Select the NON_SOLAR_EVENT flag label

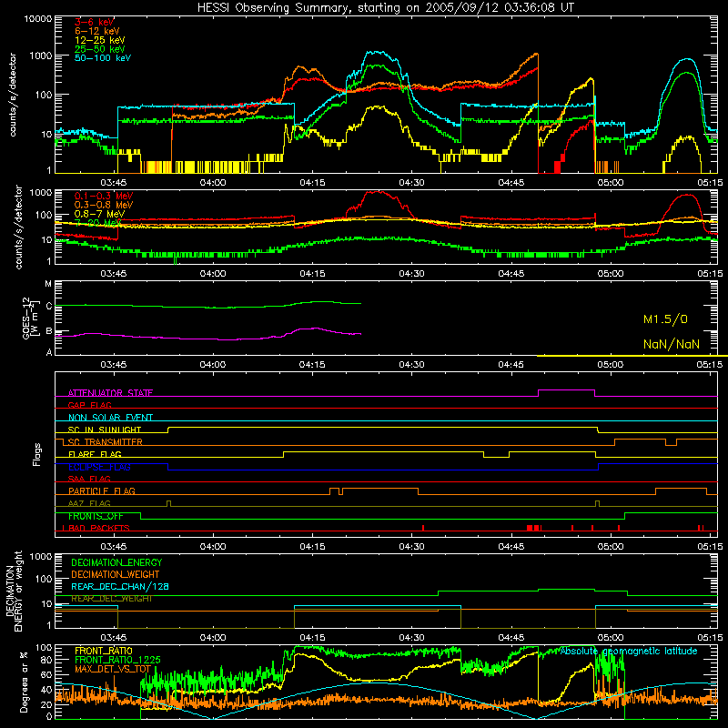pos(110,418)
